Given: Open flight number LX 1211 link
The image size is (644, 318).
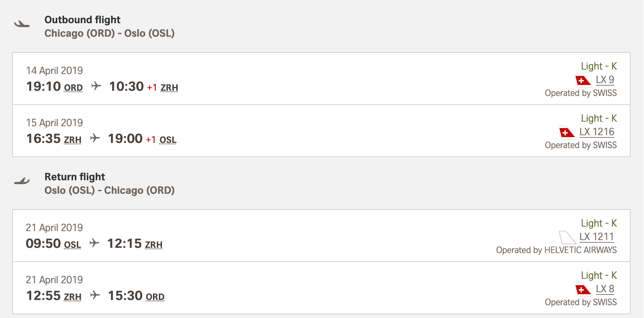Looking at the screenshot, I should point(597,237).
